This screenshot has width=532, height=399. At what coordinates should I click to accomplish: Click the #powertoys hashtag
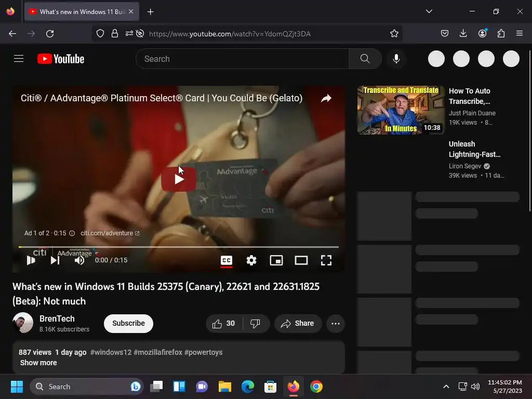point(203,352)
